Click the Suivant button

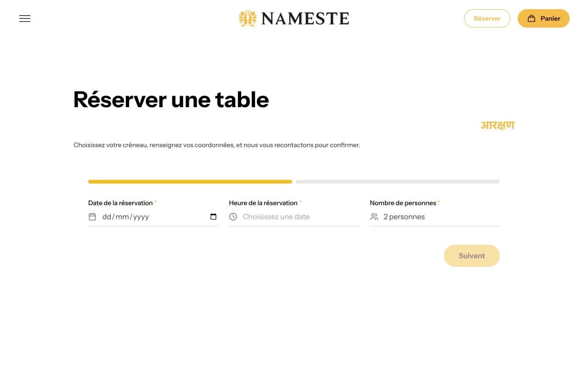coord(472,256)
